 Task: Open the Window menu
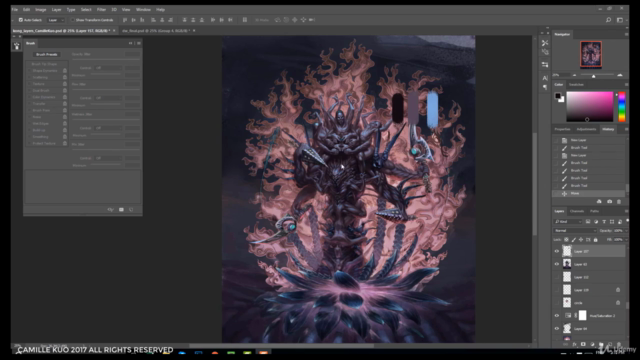pos(143,9)
